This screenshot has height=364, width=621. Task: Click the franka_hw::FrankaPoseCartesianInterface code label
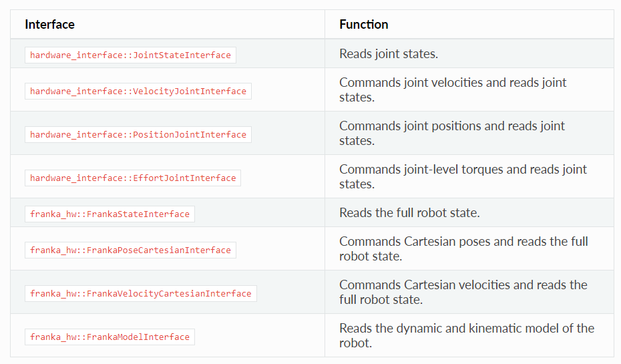click(x=130, y=250)
